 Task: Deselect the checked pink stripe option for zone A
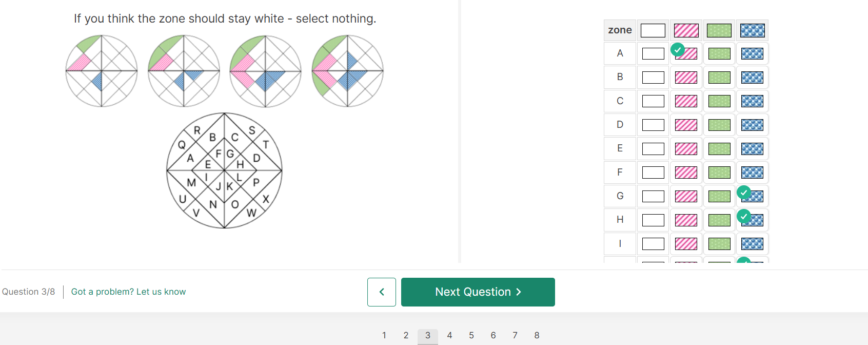686,53
